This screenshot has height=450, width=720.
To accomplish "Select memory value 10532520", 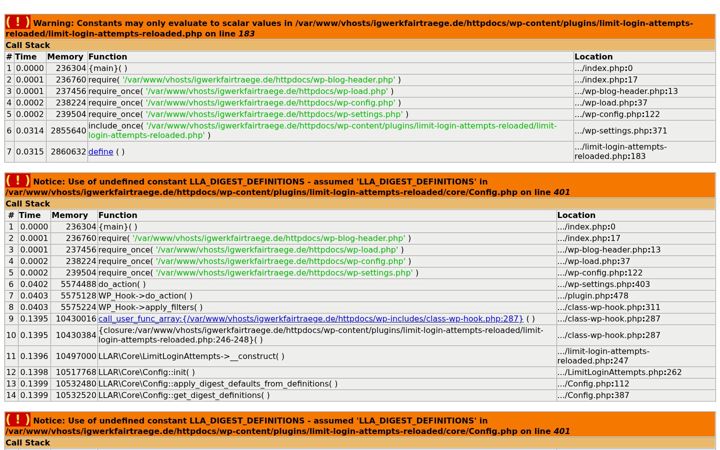I will coord(76,395).
